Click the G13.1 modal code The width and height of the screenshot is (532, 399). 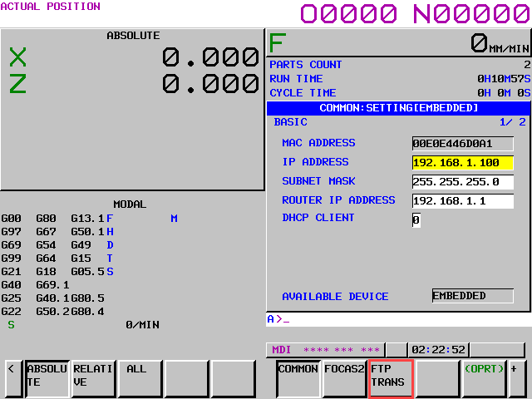87,218
